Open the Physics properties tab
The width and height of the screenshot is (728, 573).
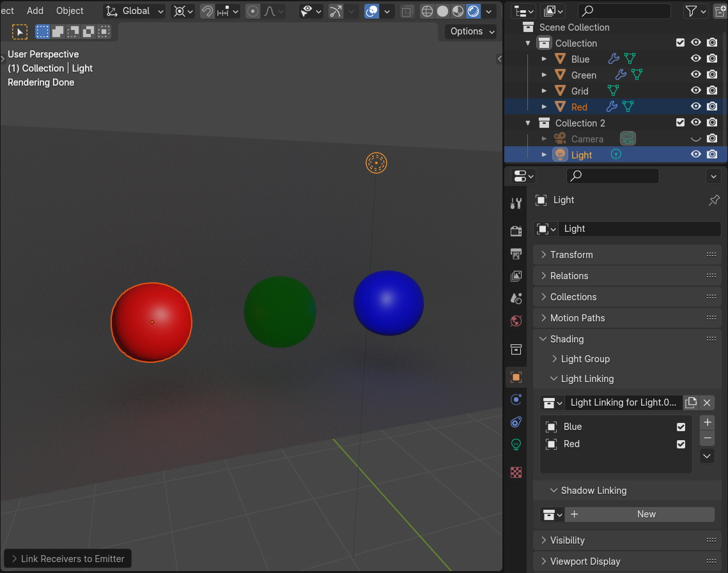516,399
